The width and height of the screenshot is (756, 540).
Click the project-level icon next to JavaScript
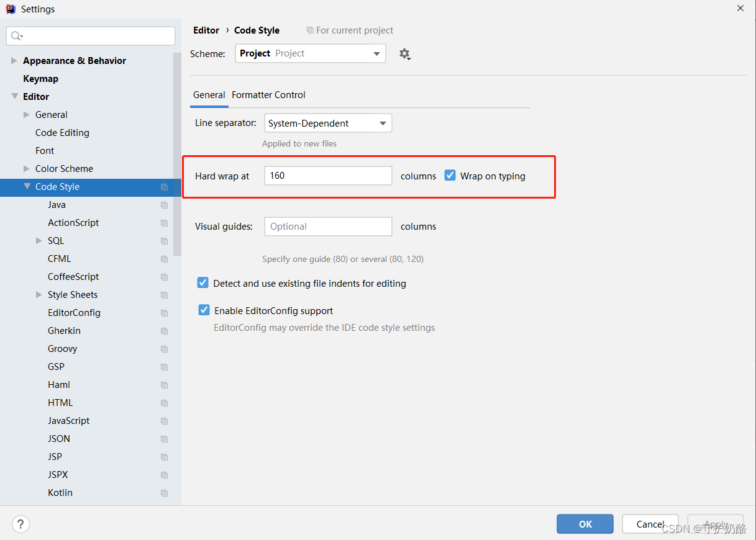tap(164, 421)
